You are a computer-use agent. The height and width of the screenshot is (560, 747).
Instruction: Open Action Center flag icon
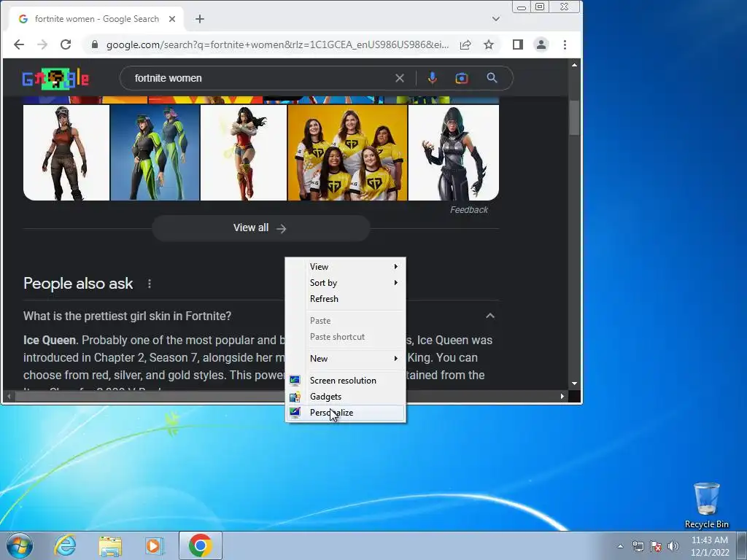point(656,546)
